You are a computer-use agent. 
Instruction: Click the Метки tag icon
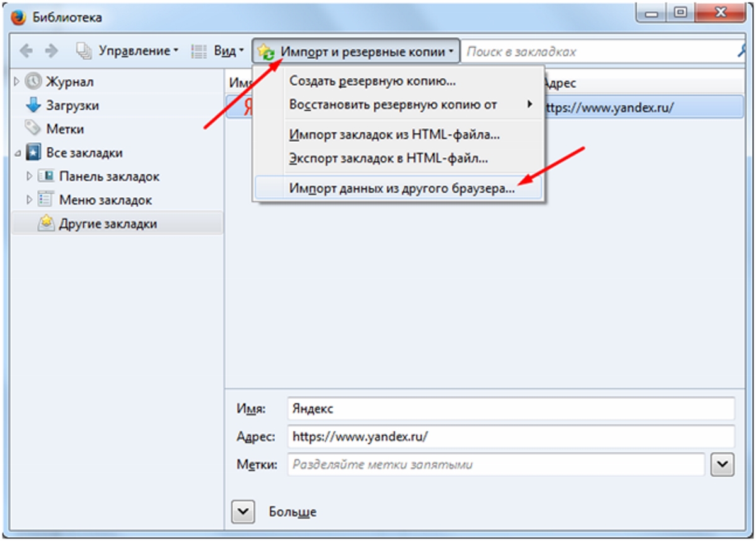coord(33,128)
